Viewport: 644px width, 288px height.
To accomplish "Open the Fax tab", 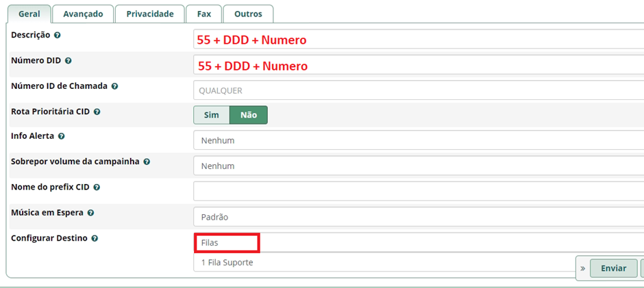I will point(203,14).
